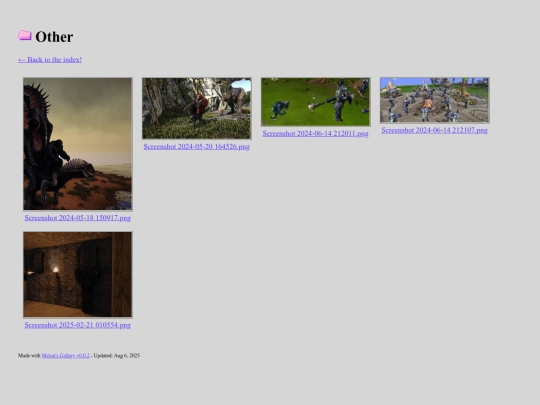The width and height of the screenshot is (540, 405).
Task: Open the dinosaur silhouette sunset thumbnail
Action: [77, 144]
